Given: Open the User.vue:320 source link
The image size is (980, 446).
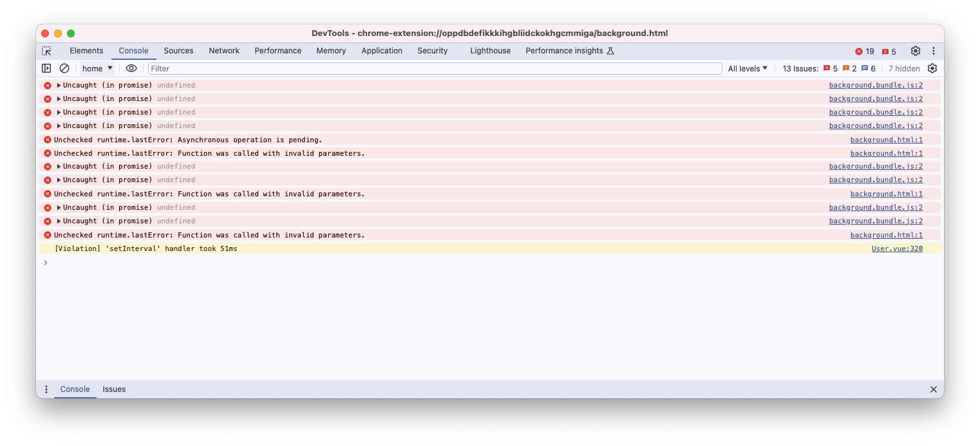Looking at the screenshot, I should (896, 248).
